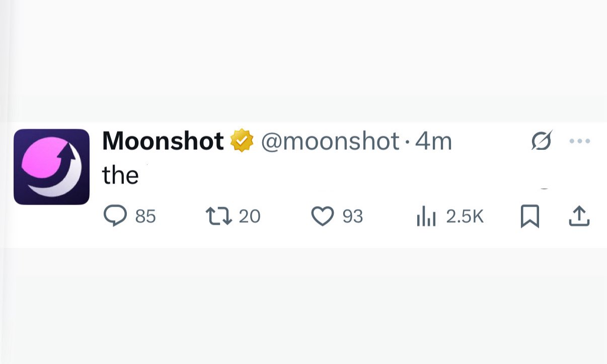
Task: Click the 2.5K views count
Action: 465,217
